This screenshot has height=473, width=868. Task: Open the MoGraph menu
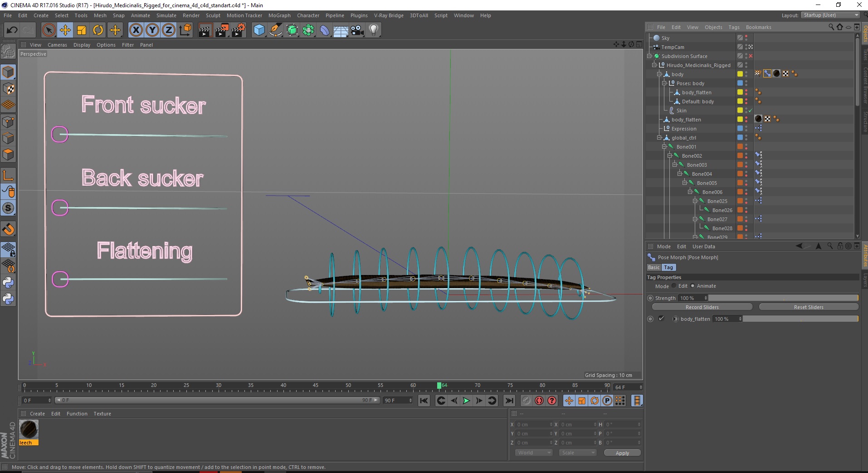tap(279, 15)
